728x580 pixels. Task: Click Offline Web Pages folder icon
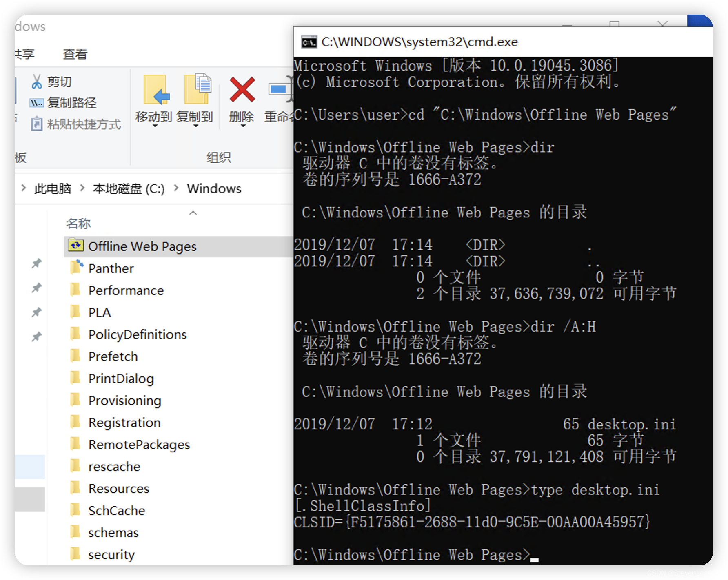click(76, 245)
